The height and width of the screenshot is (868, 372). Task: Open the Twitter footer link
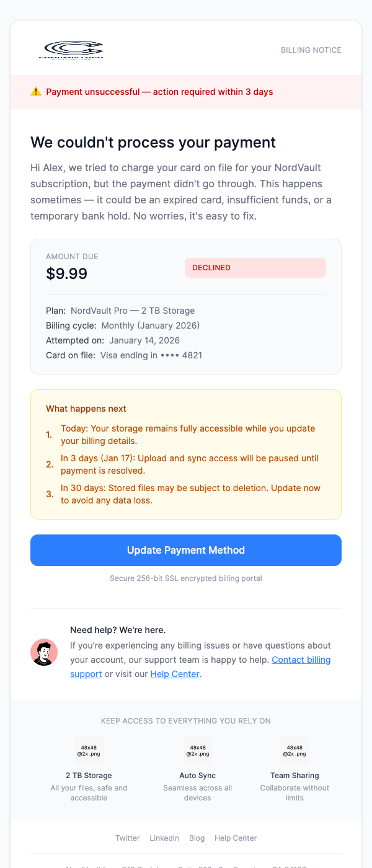[127, 838]
